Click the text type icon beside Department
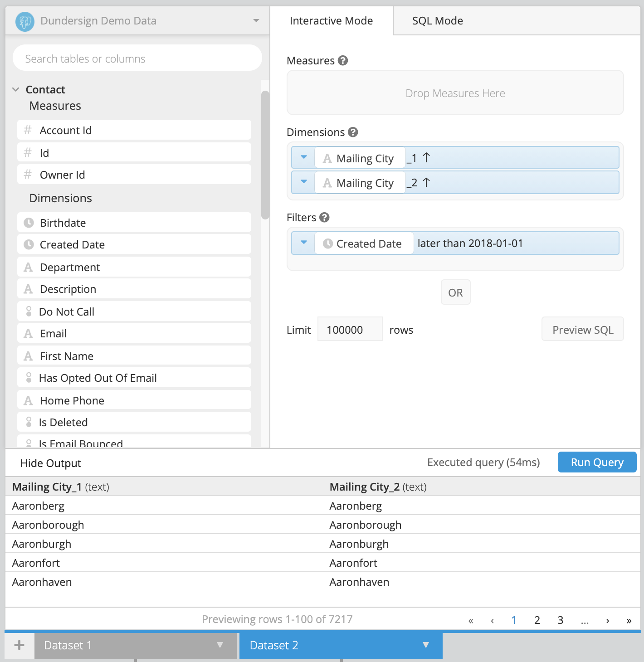Image resolution: width=644 pixels, height=662 pixels. pos(28,268)
